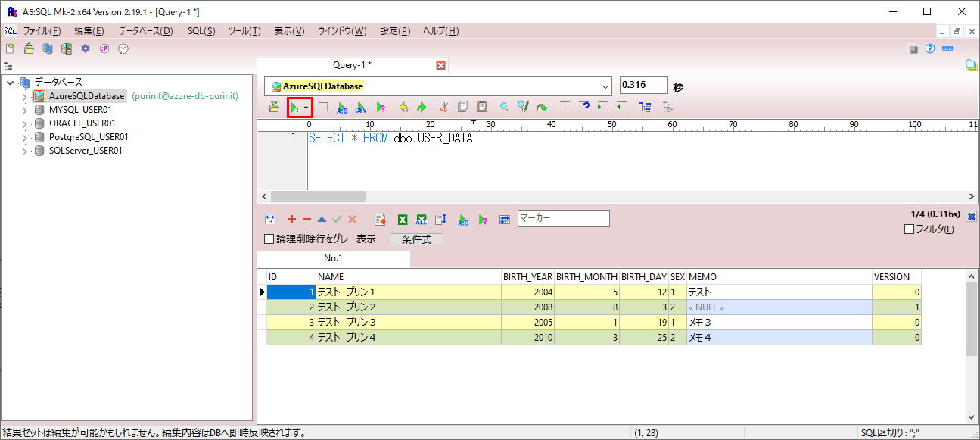This screenshot has width=980, height=440.
Task: Click the search and replace pencil icon
Action: click(523, 108)
